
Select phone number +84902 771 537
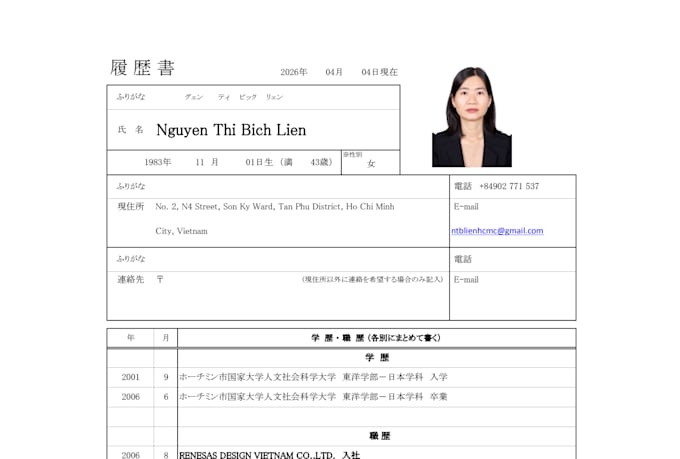click(509, 186)
